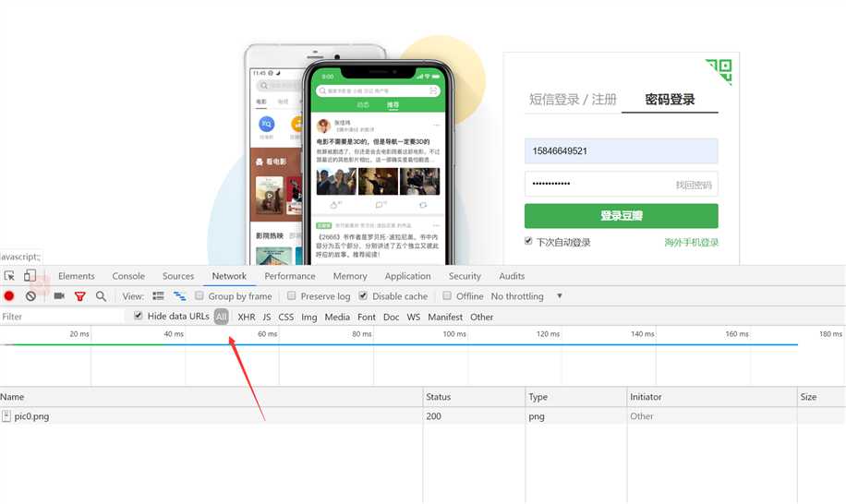The width and height of the screenshot is (846, 504).
Task: Select the 密码登录 tab
Action: (x=670, y=99)
